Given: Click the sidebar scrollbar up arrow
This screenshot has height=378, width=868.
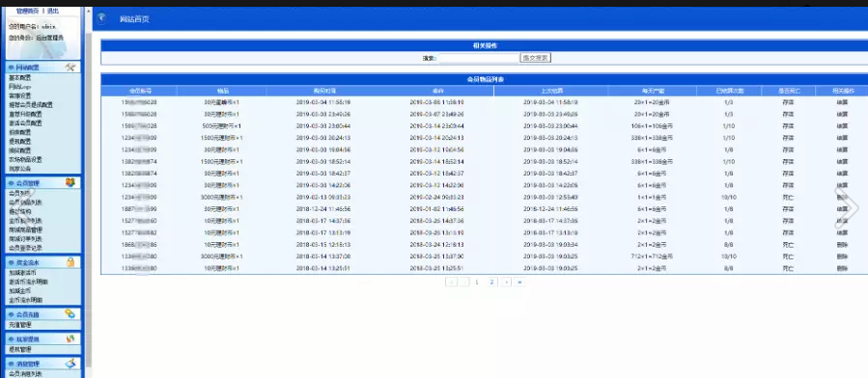Looking at the screenshot, I should (89, 10).
